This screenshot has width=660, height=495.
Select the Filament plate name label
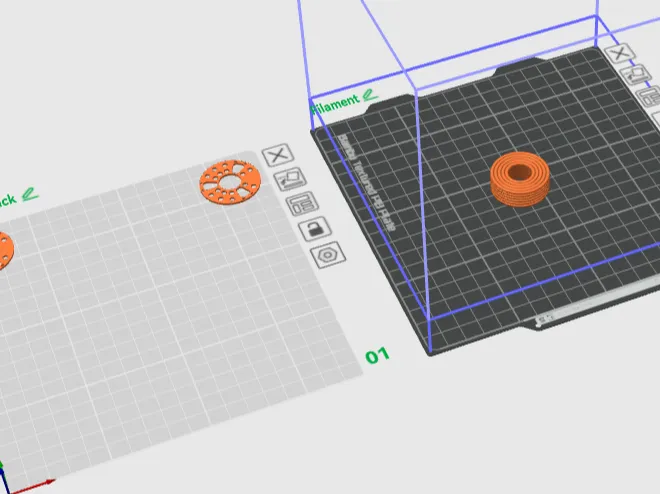pyautogui.click(x=335, y=104)
